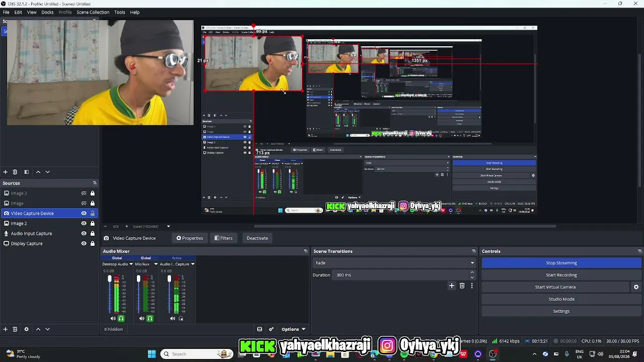Show the hidden Image source
Screen dimensions: 644x362
(84, 203)
